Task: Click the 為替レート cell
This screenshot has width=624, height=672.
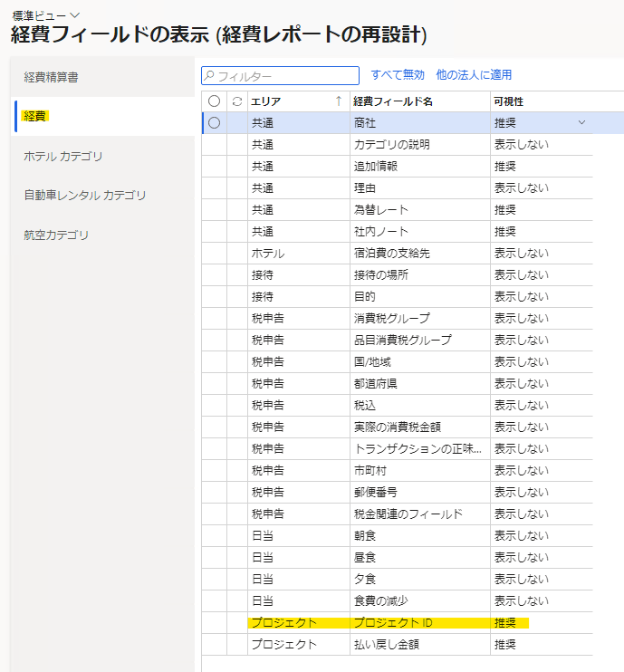Action: [x=420, y=210]
